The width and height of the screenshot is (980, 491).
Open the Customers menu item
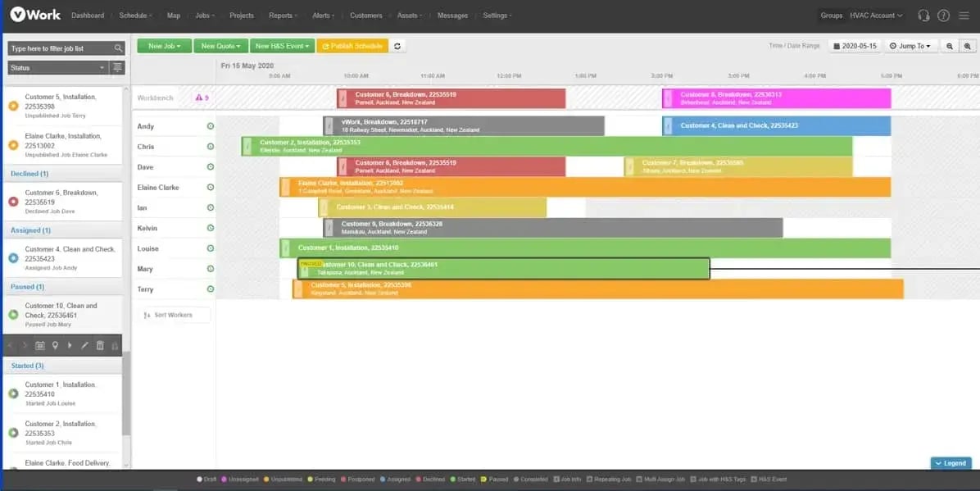[366, 16]
